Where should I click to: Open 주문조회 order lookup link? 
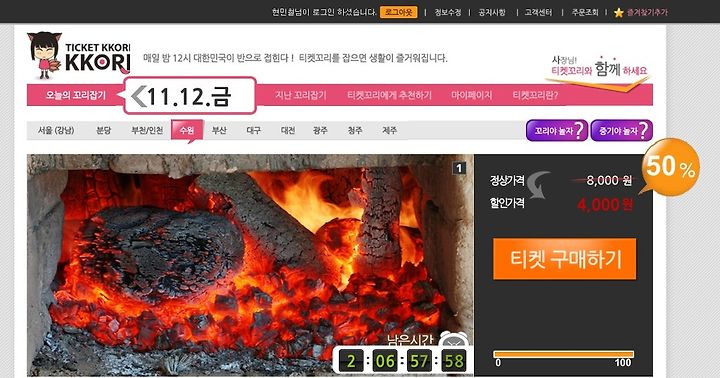click(585, 12)
